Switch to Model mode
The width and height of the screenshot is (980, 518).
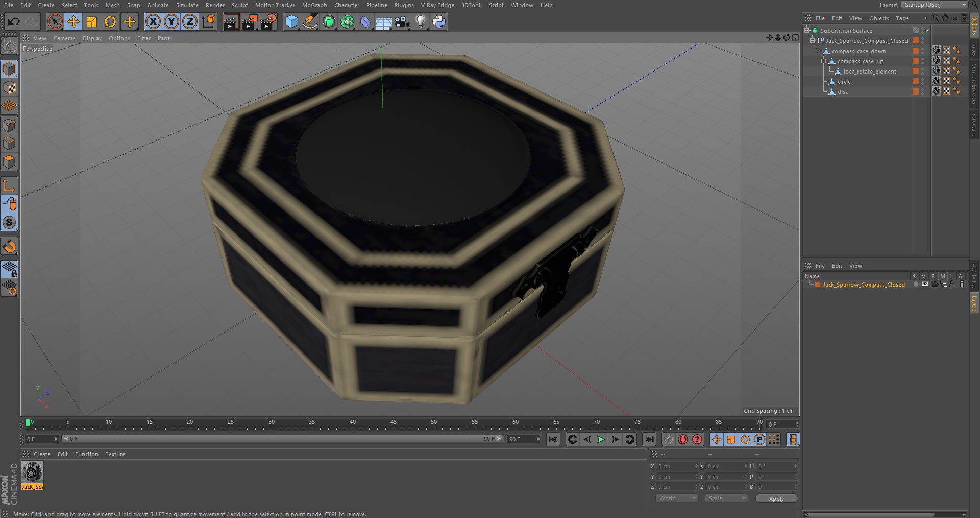coord(9,68)
